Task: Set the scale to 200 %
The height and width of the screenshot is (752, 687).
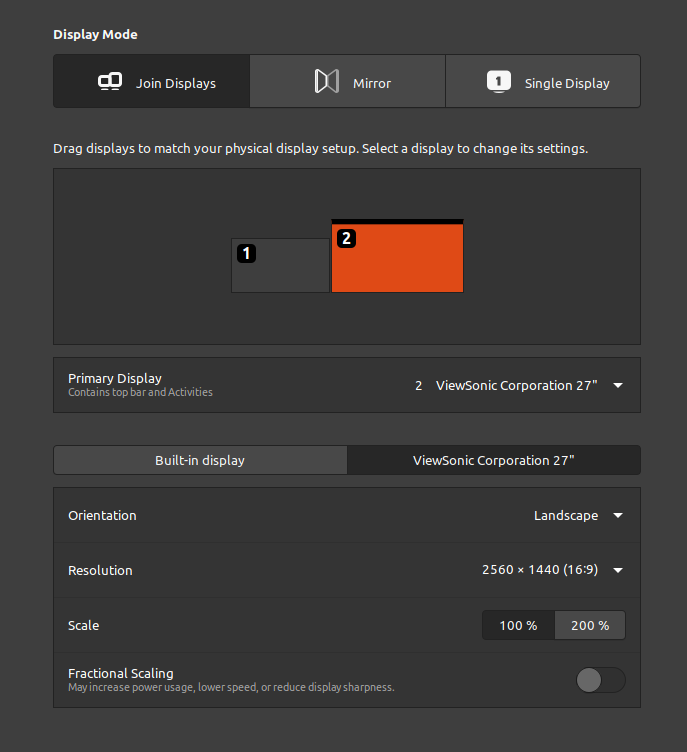Action: 590,625
